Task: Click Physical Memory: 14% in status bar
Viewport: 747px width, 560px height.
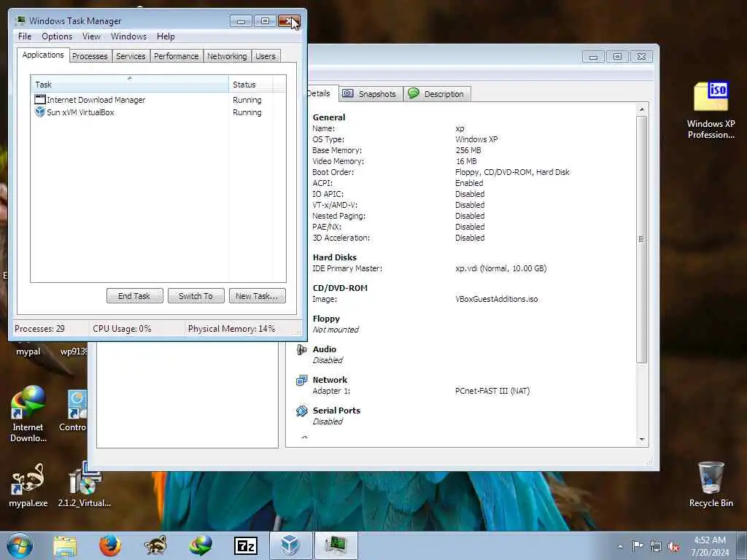Action: (231, 329)
